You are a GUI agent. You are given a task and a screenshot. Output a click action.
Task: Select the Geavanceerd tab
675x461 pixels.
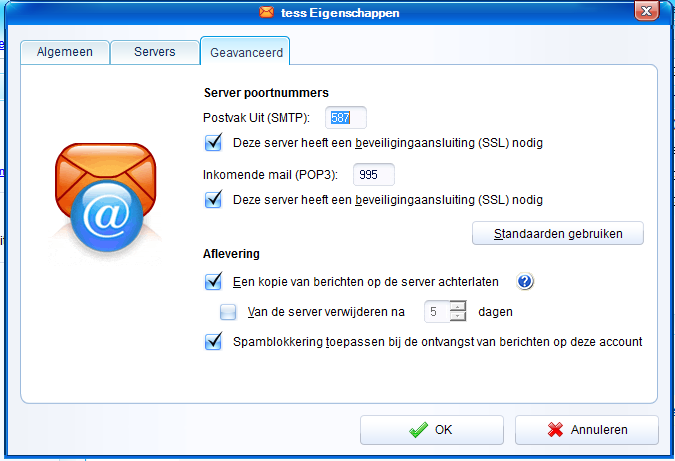(245, 51)
